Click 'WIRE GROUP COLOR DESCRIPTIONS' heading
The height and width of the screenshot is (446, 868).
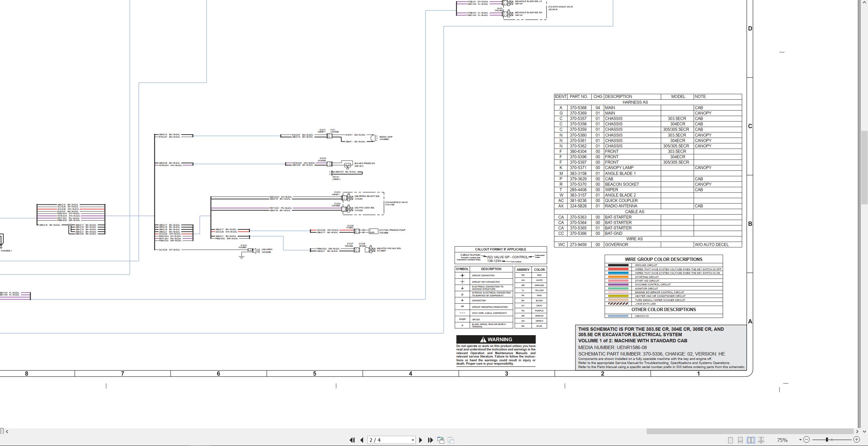[x=664, y=259]
